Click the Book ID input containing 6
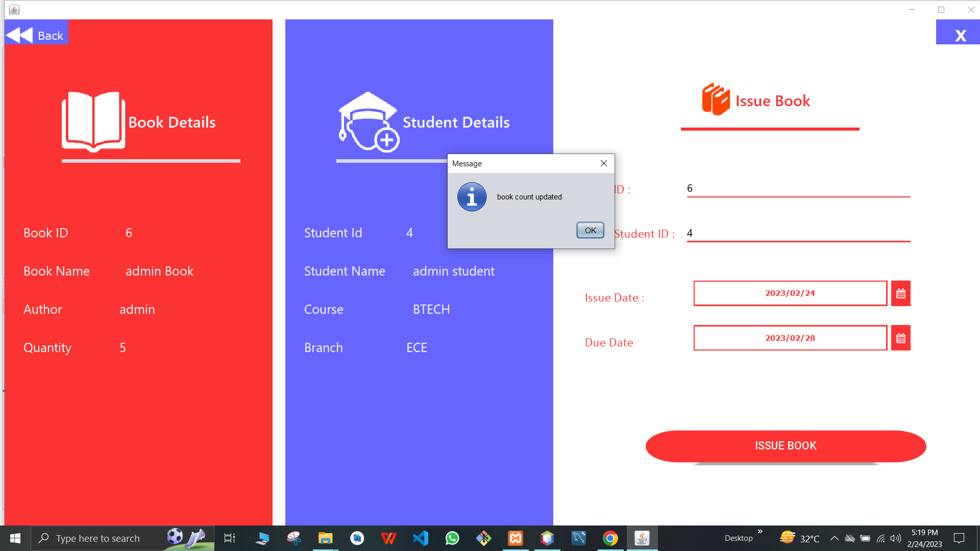This screenshot has height=551, width=980. [798, 188]
